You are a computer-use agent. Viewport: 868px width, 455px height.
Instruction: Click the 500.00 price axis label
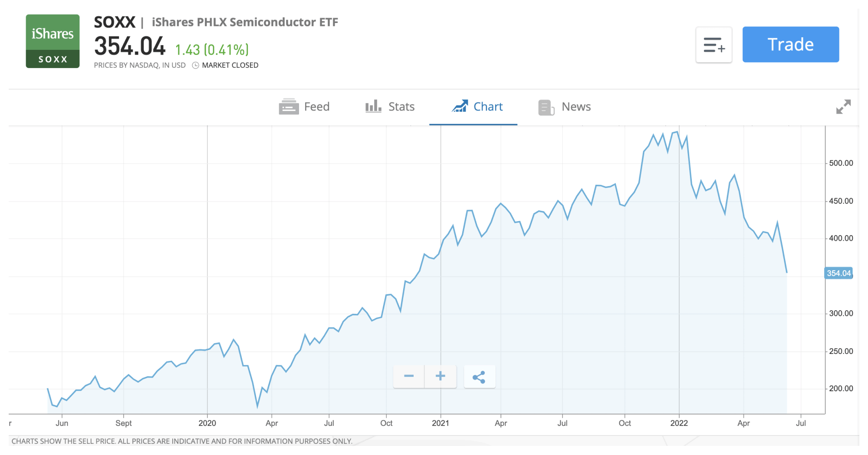(x=841, y=164)
